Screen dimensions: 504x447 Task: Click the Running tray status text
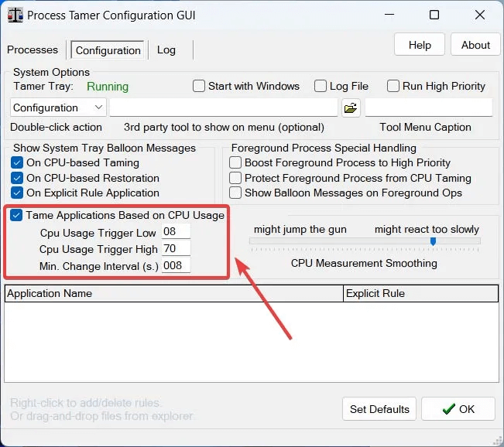(x=108, y=87)
